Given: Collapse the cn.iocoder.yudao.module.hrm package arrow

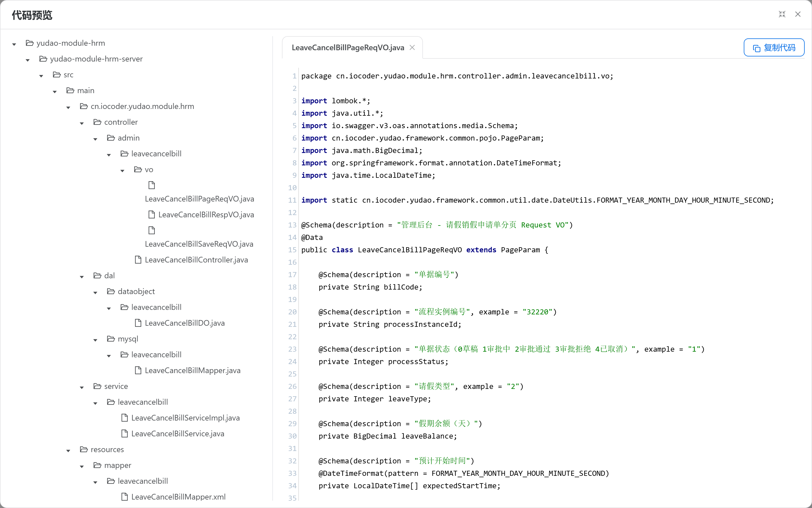Looking at the screenshot, I should 68,108.
